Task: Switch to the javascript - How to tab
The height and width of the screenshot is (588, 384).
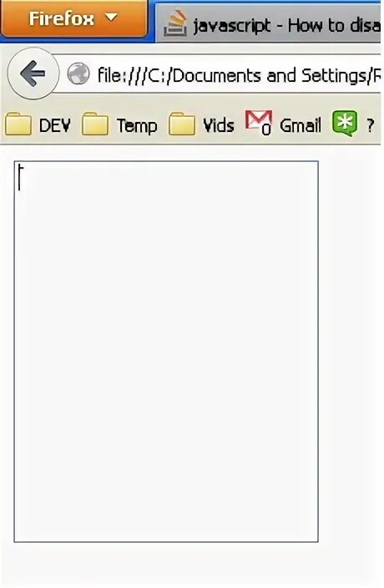Action: (x=269, y=23)
